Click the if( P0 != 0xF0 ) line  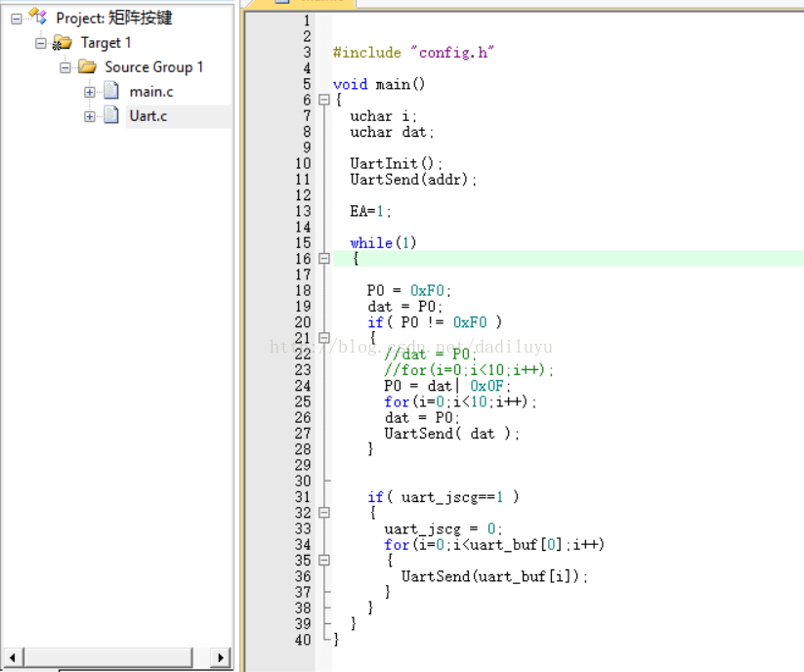(x=435, y=322)
